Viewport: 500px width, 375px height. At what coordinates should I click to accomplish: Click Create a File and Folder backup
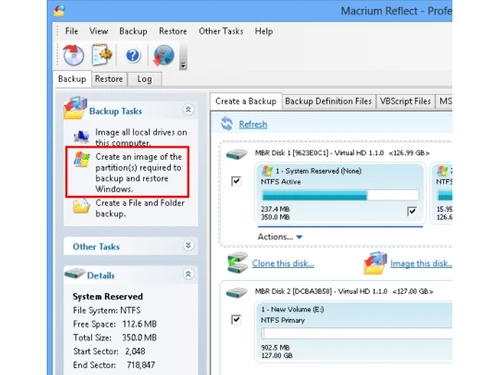pos(140,208)
